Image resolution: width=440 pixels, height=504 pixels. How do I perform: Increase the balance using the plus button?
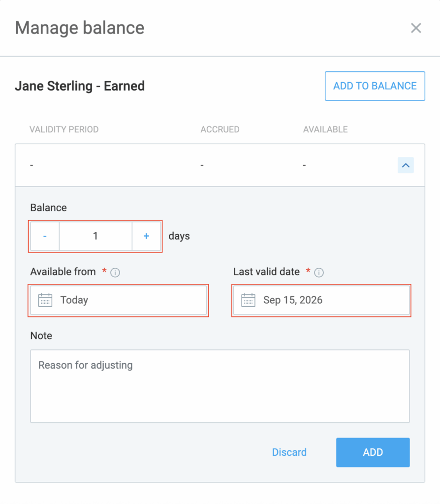click(x=146, y=236)
